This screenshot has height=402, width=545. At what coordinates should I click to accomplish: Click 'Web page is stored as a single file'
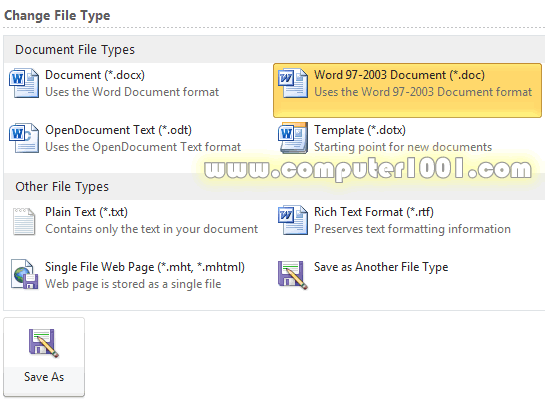(x=133, y=284)
